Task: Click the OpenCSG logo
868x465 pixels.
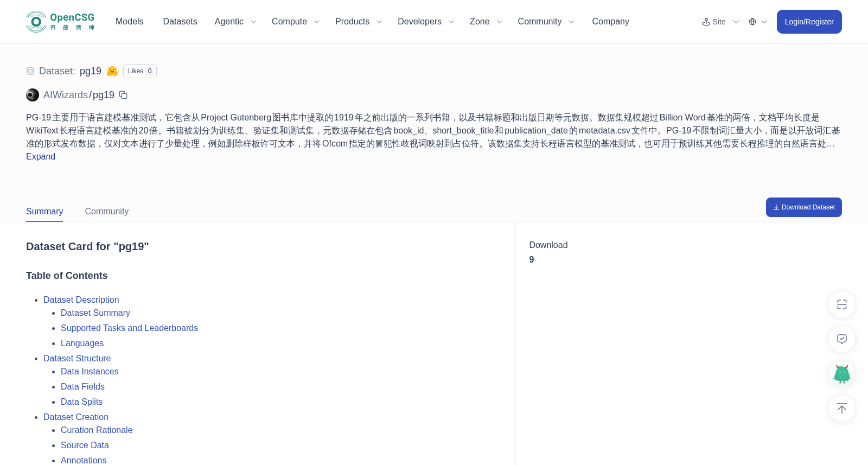Action: coord(60,22)
